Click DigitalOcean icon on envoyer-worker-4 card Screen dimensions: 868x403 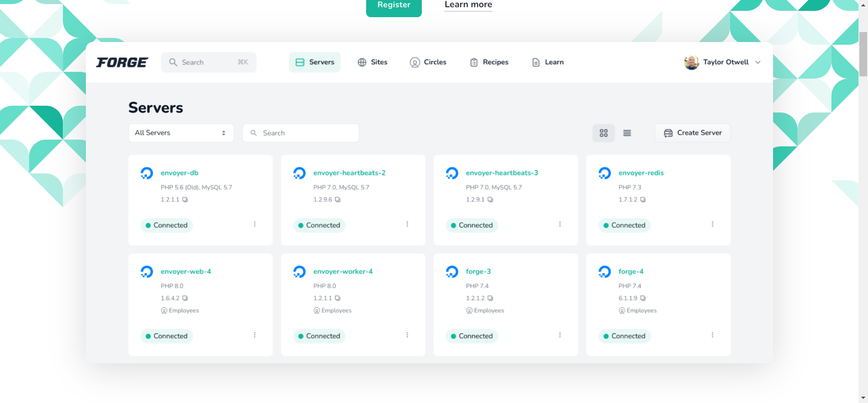(299, 272)
